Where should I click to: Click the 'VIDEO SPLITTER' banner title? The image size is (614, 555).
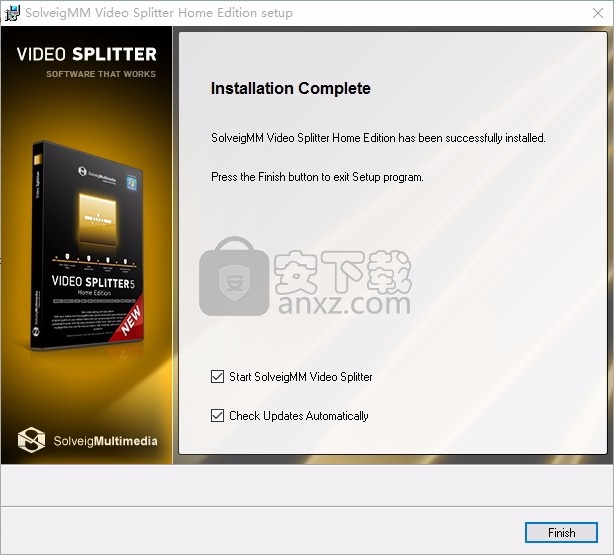coord(87,54)
